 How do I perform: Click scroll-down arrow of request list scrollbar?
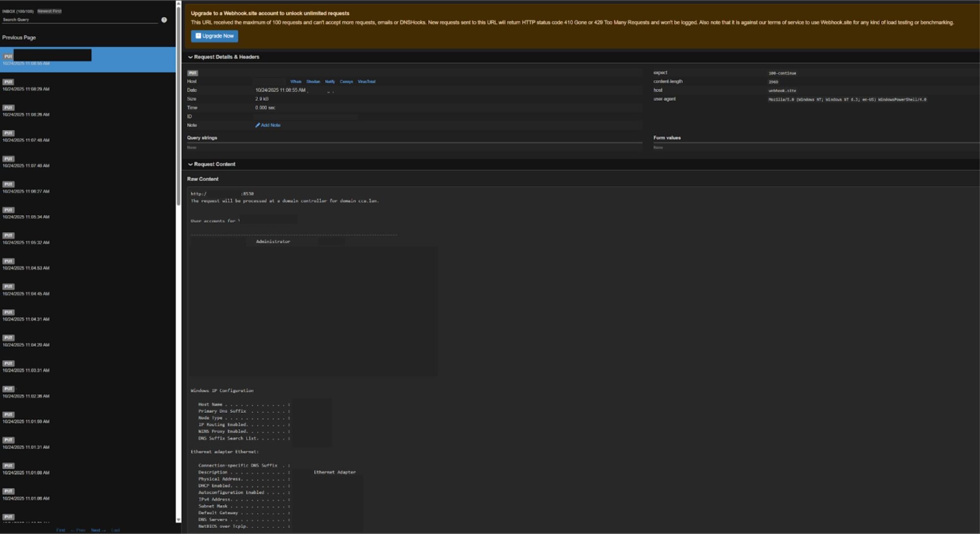pyautogui.click(x=178, y=520)
